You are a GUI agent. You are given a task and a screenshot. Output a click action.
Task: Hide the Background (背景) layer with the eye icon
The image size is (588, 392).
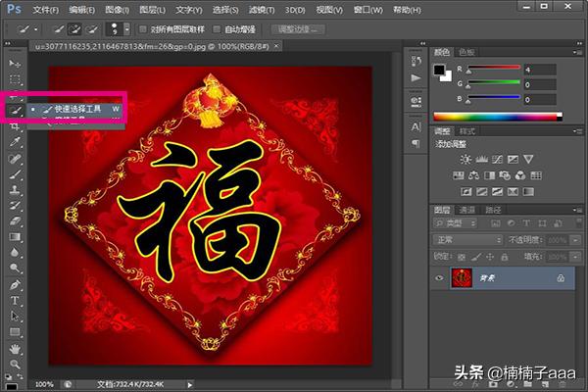[x=438, y=278]
